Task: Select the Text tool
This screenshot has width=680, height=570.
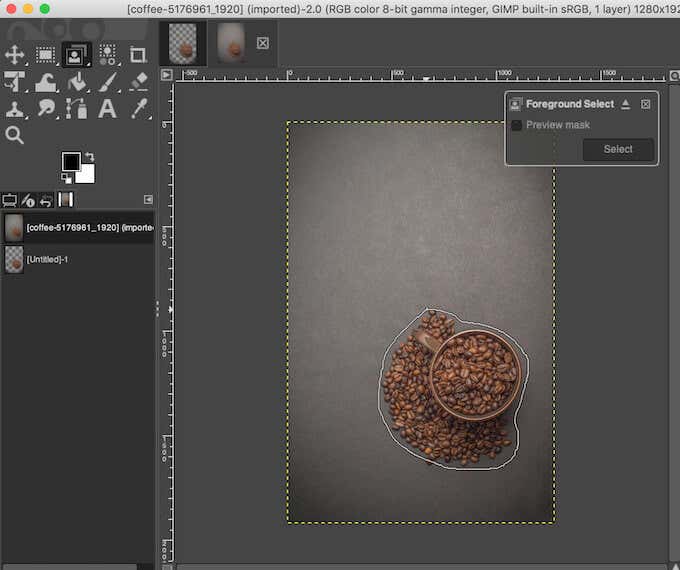Action: click(107, 109)
